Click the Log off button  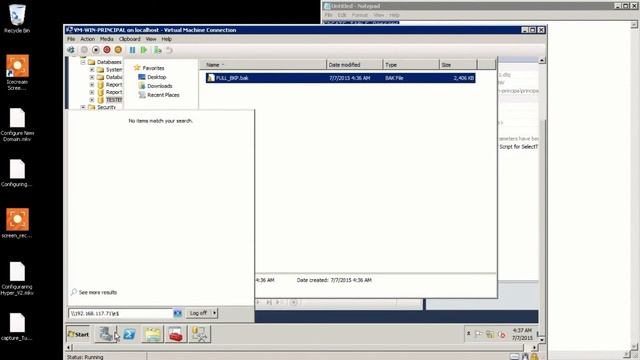coord(198,313)
